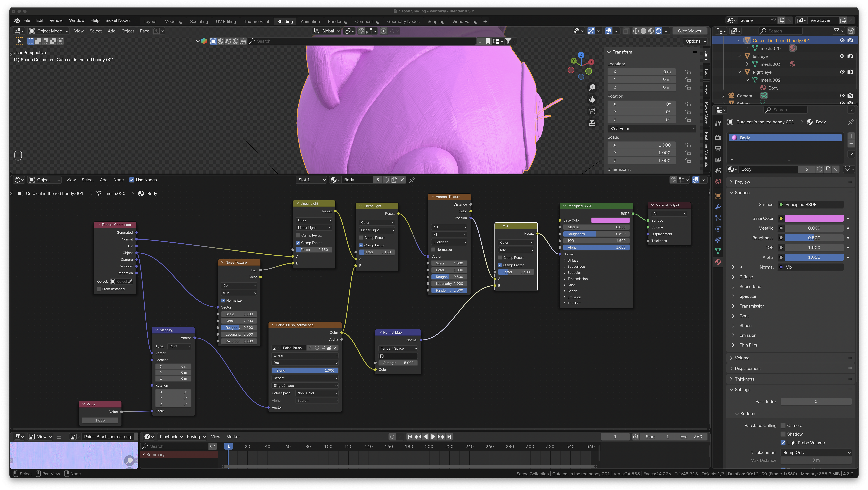
Task: Switch to orthographic grid view icon
Action: coord(592,123)
